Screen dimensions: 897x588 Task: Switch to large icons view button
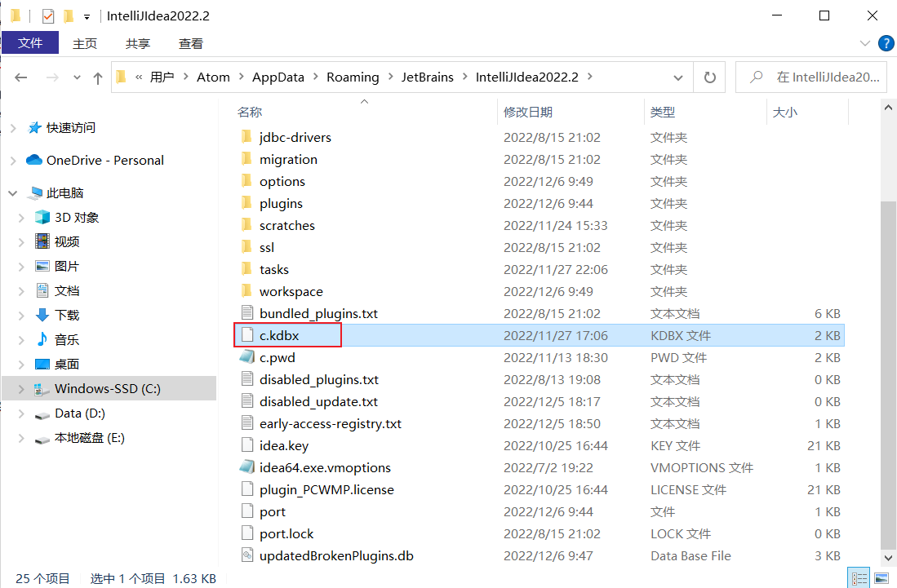882,578
